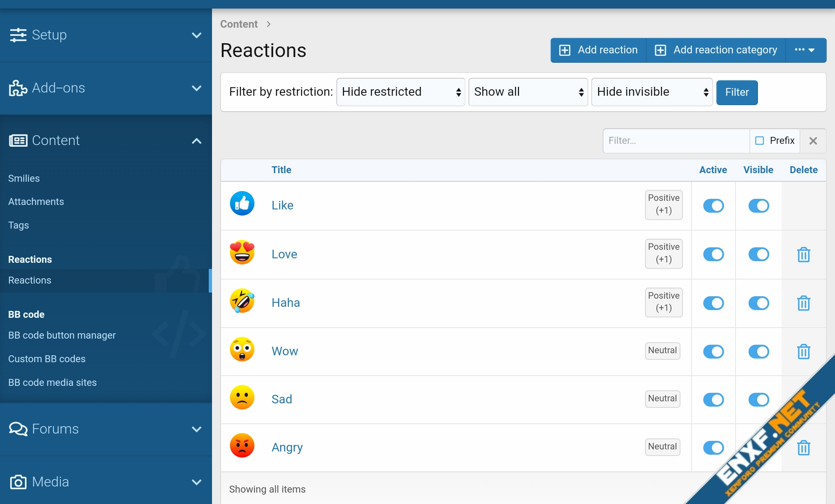Click the Like thumbs-up reaction icon
The image size is (835, 504).
[242, 203]
